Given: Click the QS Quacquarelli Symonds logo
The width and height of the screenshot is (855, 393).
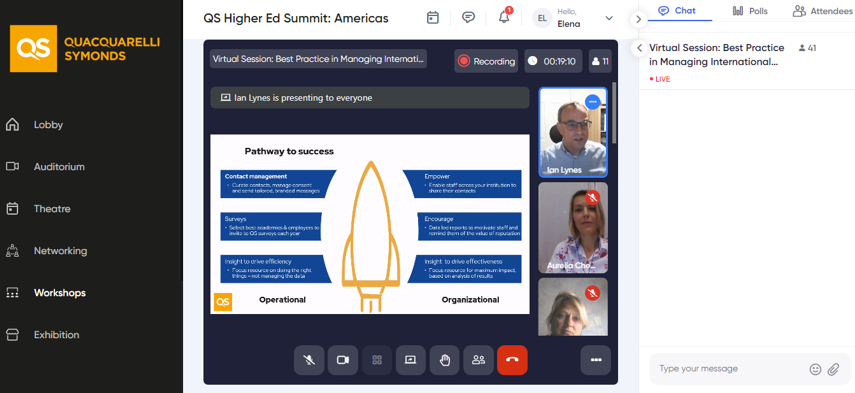Looking at the screenshot, I should click(x=85, y=49).
